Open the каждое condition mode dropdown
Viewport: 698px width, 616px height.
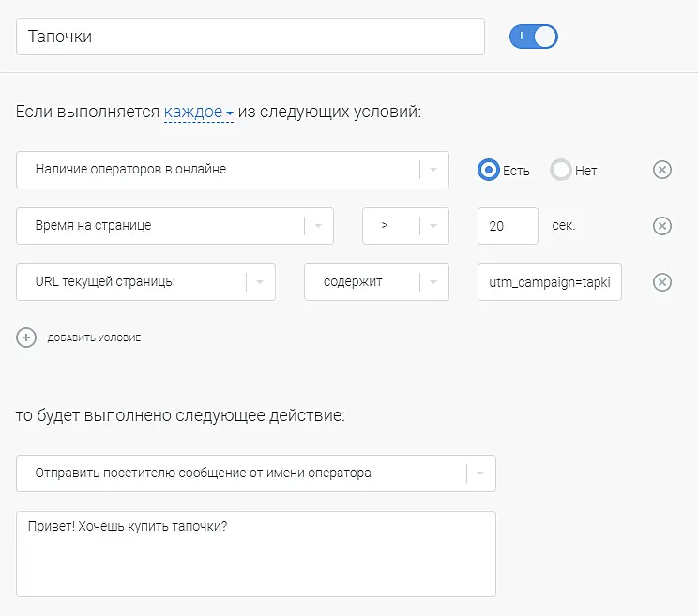point(198,113)
